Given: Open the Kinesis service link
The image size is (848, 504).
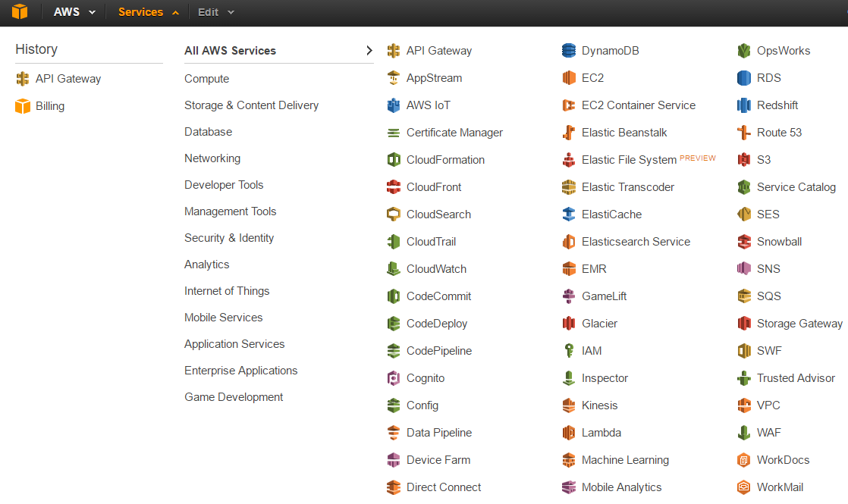Looking at the screenshot, I should (x=599, y=405).
